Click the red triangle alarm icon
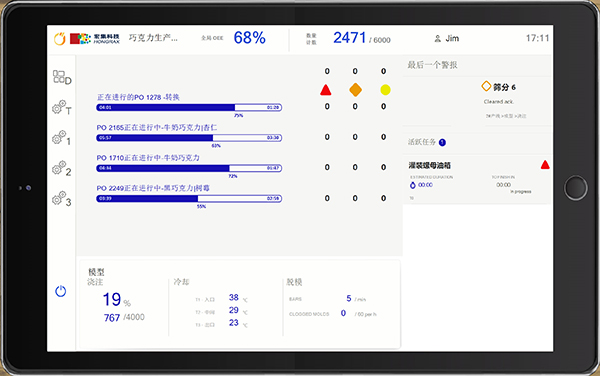The image size is (600, 376). [x=326, y=90]
